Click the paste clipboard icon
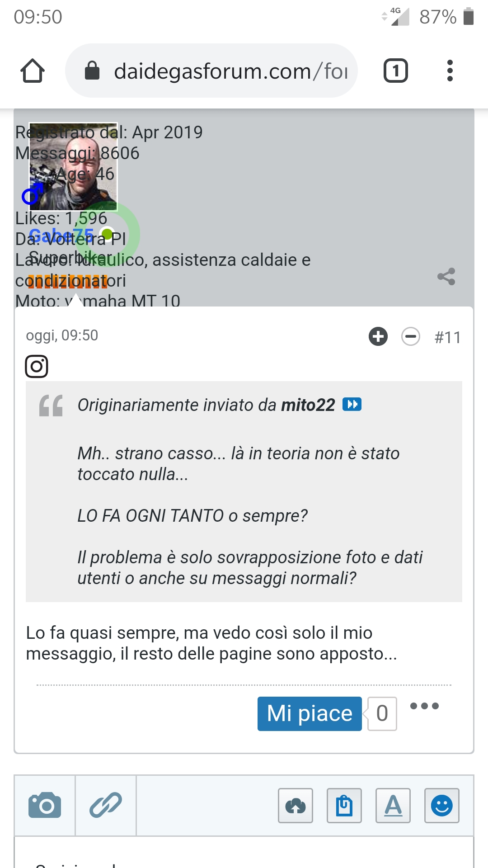 (344, 806)
